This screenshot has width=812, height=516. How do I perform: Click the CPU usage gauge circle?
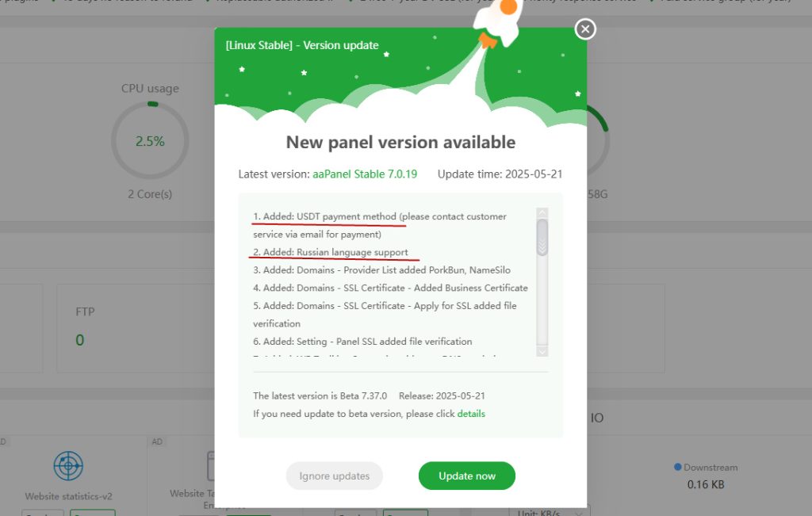point(150,140)
